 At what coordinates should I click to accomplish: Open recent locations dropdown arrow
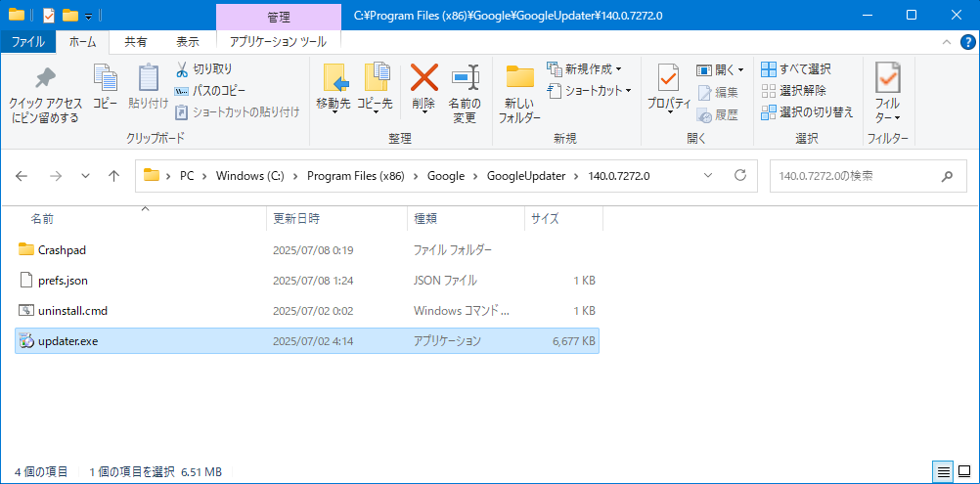pos(86,176)
